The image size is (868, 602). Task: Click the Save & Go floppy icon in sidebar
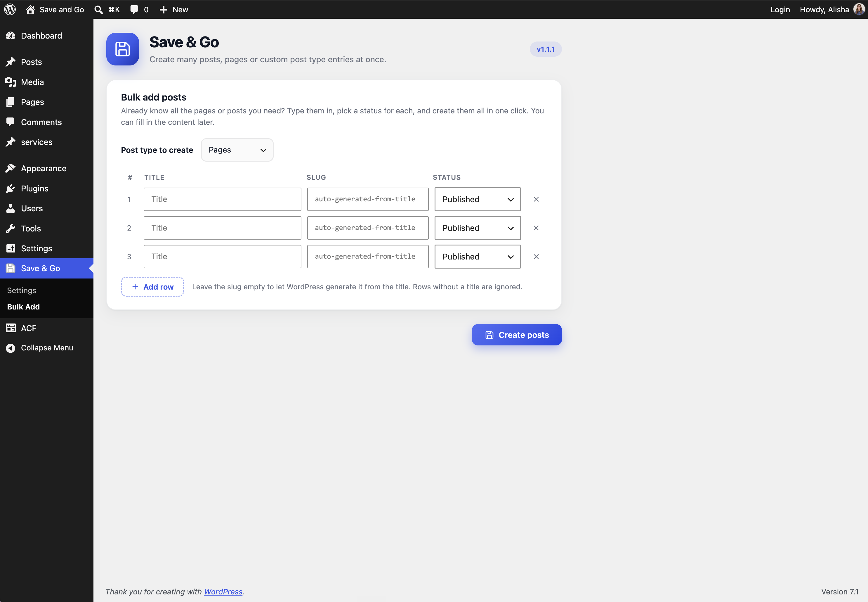click(11, 268)
